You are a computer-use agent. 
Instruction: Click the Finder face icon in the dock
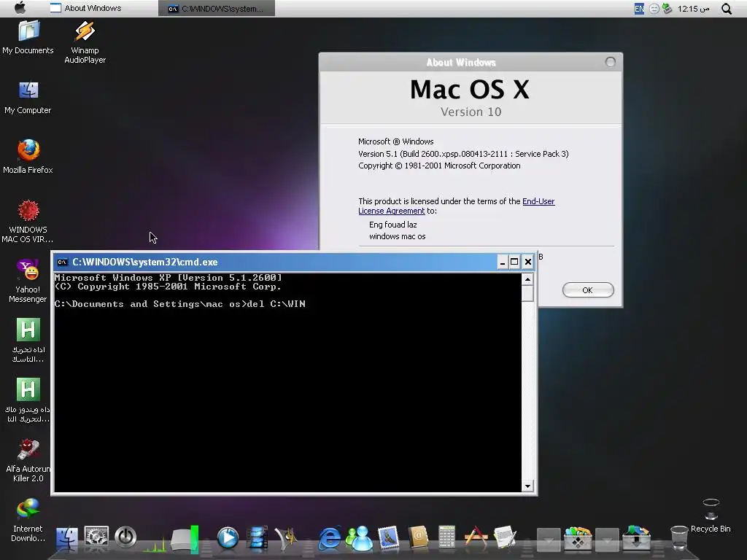pos(66,538)
